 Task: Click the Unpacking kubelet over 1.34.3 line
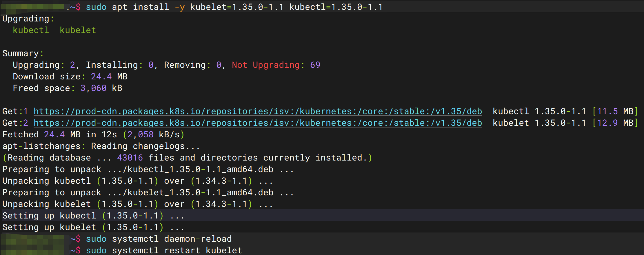point(138,204)
